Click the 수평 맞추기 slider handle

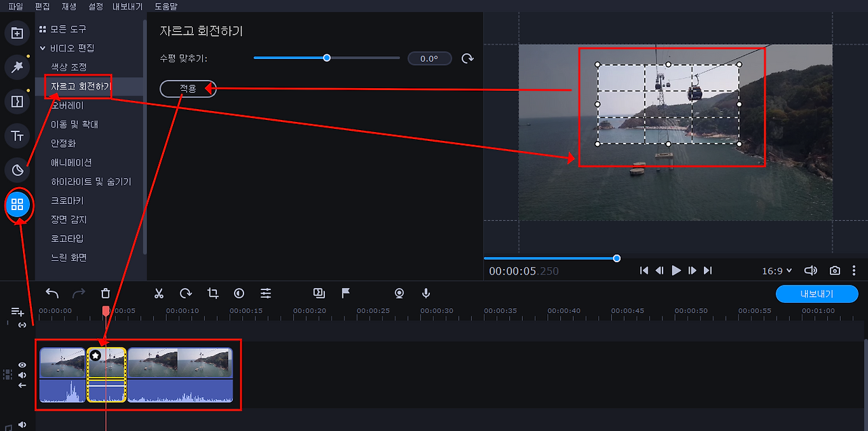[327, 58]
